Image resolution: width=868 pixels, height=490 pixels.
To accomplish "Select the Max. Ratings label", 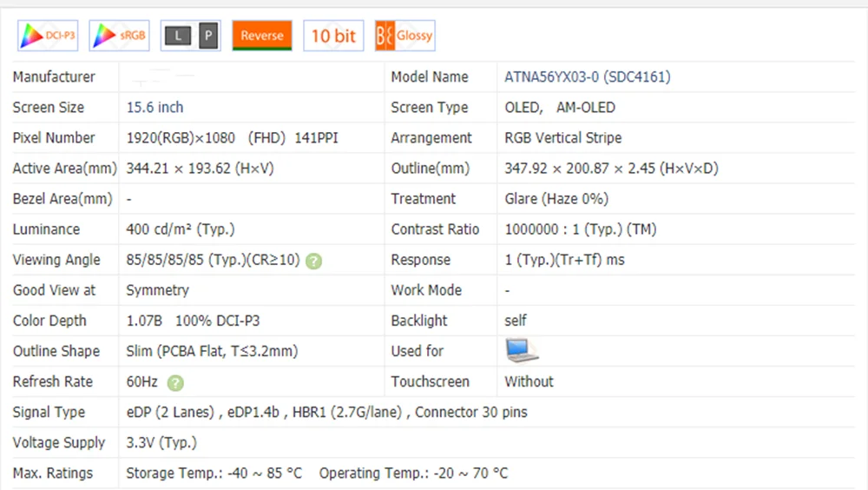I will coord(53,473).
